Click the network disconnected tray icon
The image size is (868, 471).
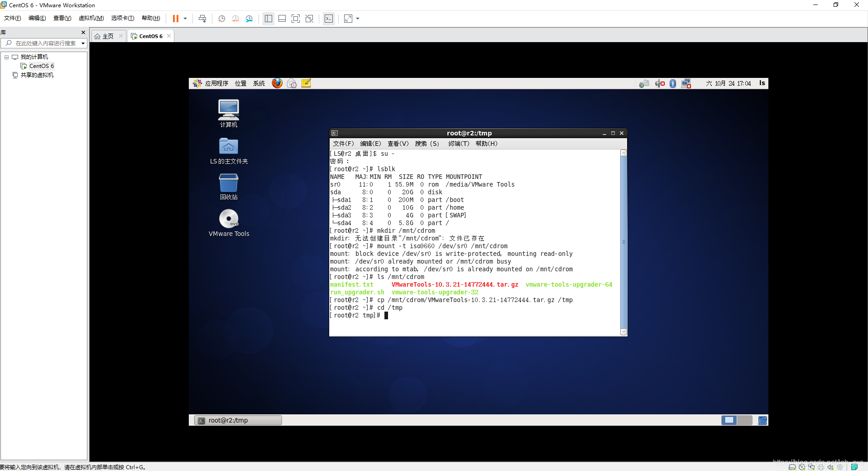click(x=686, y=83)
